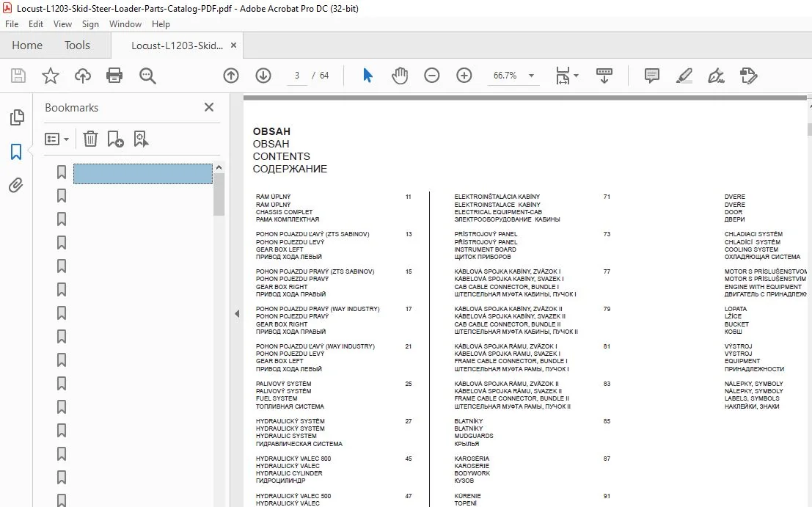Image resolution: width=812 pixels, height=507 pixels.
Task: Select the highlighted first bookmark
Action: (143, 173)
